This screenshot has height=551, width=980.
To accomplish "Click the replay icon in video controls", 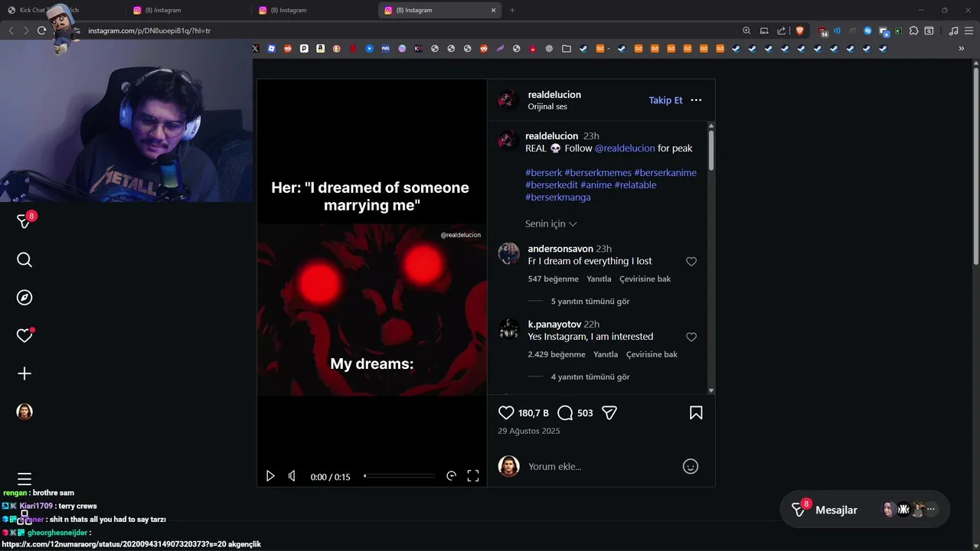I will pos(451,476).
